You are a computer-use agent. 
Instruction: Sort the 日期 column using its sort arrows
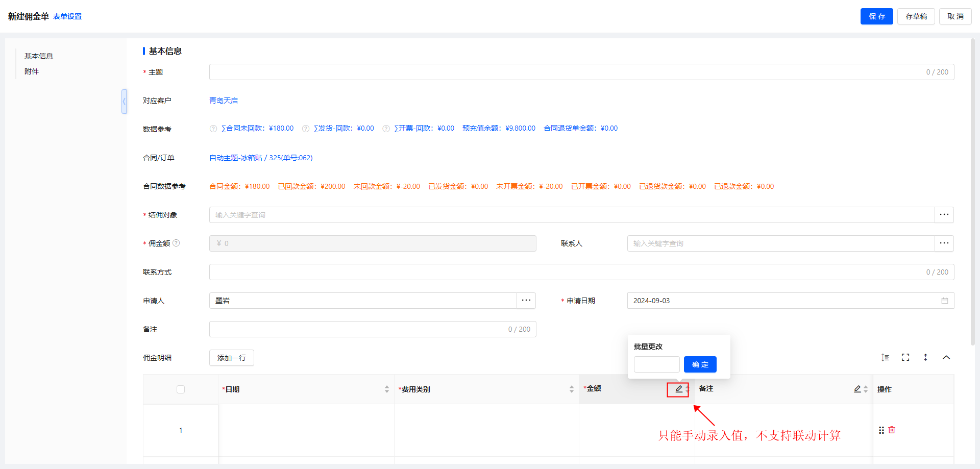tap(387, 390)
